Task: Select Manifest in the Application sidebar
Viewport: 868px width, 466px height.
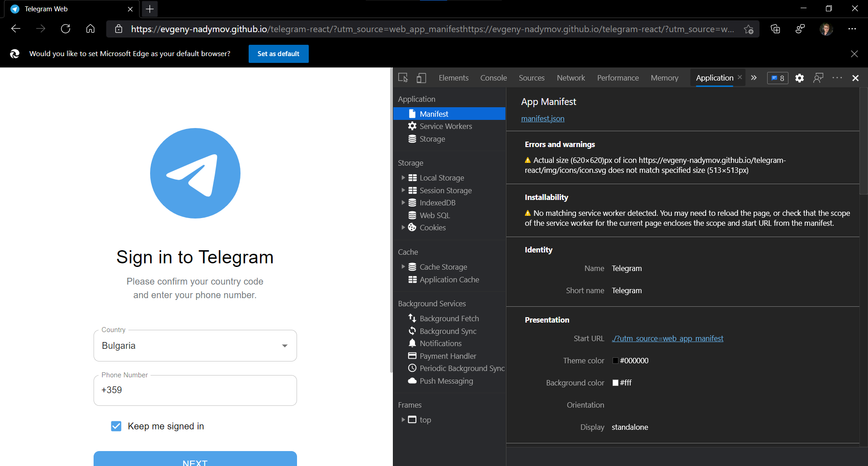Action: pyautogui.click(x=449, y=114)
